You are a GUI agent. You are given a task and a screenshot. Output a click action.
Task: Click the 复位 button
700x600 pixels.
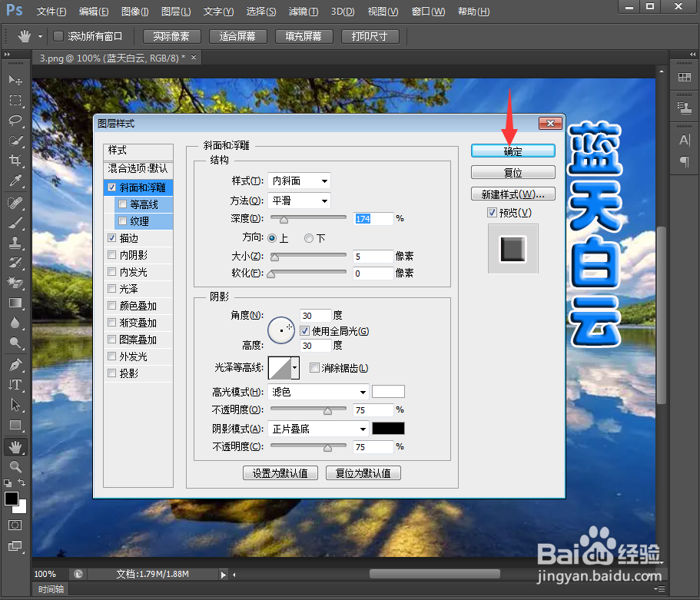tap(513, 173)
